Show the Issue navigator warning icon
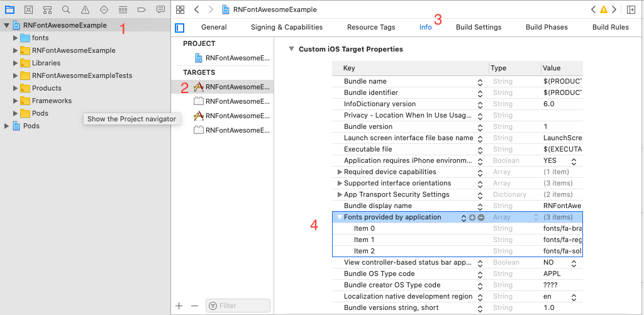Screen dimensions: 644x315 (85, 9)
